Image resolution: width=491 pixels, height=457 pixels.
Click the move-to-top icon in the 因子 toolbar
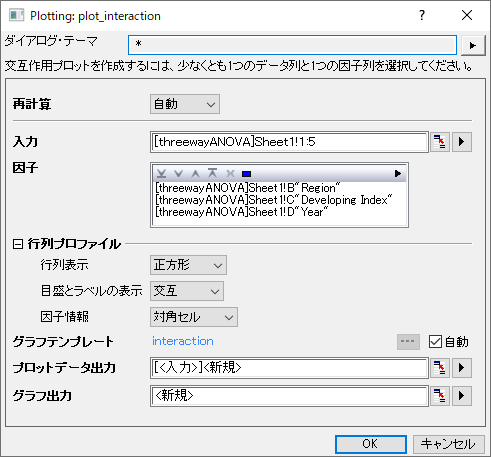(212, 173)
